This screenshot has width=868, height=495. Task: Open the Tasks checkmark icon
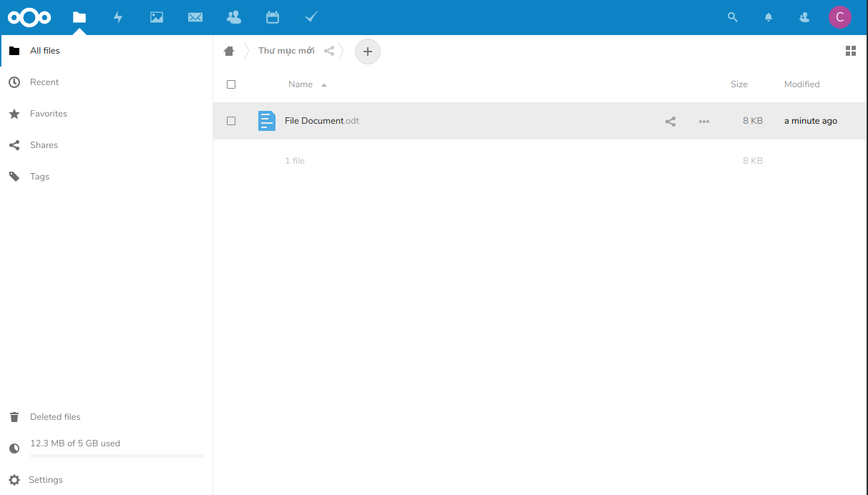pyautogui.click(x=311, y=16)
